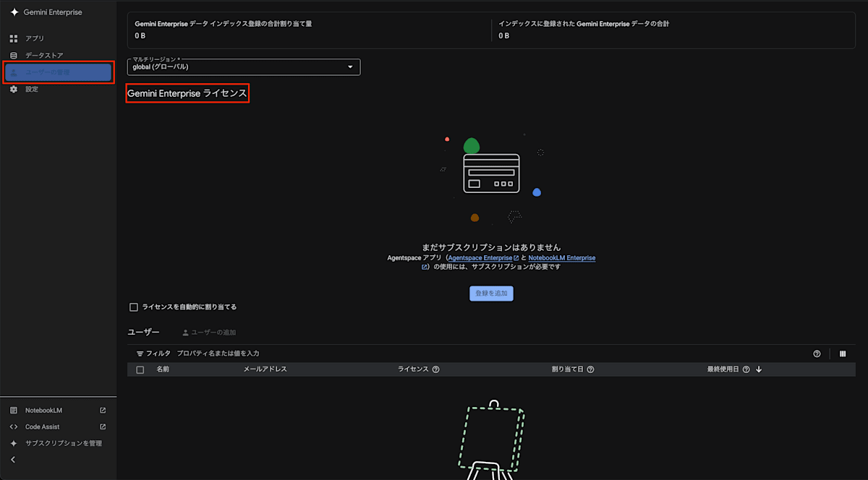Open the マルチリージョン dropdown
The height and width of the screenshot is (480, 868).
244,67
